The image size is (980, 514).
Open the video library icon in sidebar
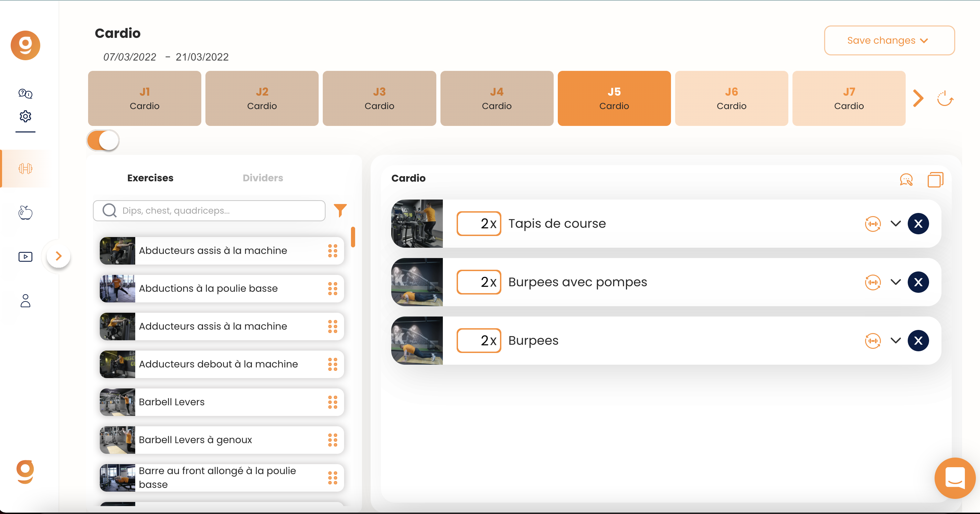click(25, 257)
